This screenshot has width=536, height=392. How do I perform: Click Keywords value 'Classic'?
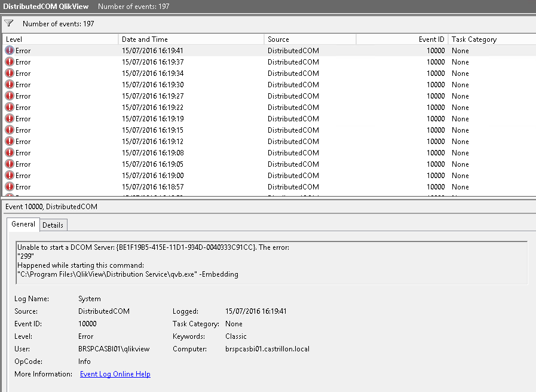236,336
